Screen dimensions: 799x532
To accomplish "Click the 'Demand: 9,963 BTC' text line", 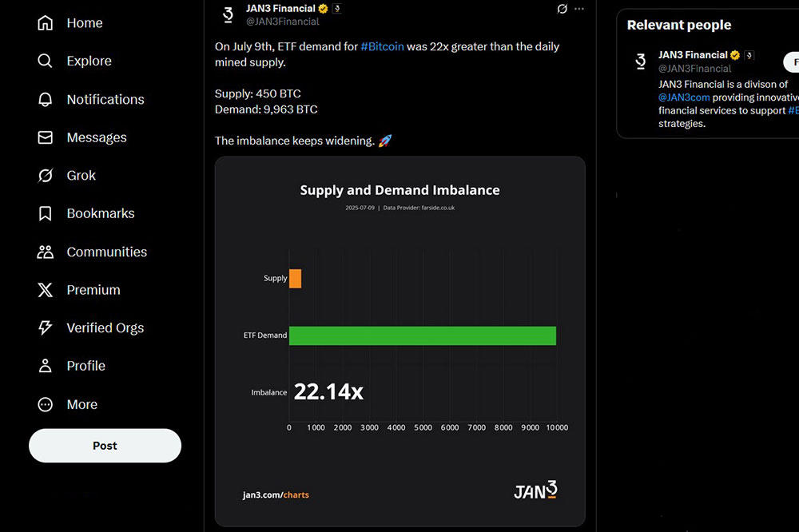I will (266, 109).
